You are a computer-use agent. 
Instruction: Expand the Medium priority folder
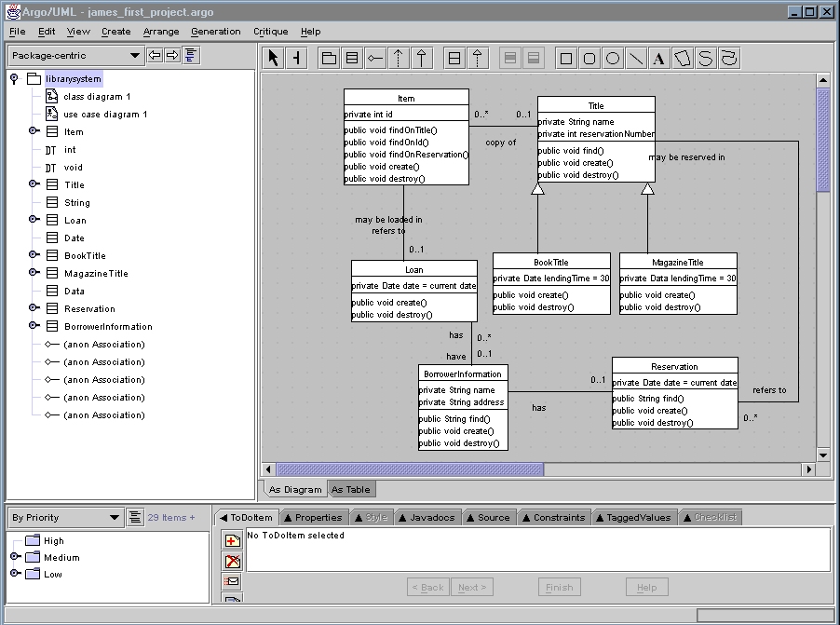tap(15, 557)
